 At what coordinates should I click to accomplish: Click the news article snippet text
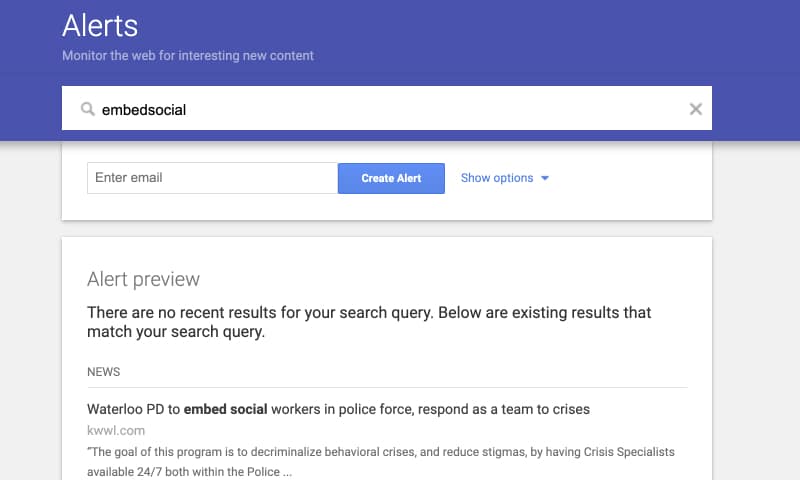pyautogui.click(x=381, y=462)
